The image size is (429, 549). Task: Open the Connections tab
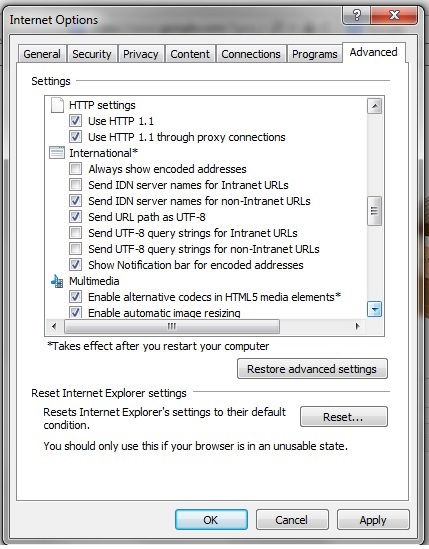[251, 54]
